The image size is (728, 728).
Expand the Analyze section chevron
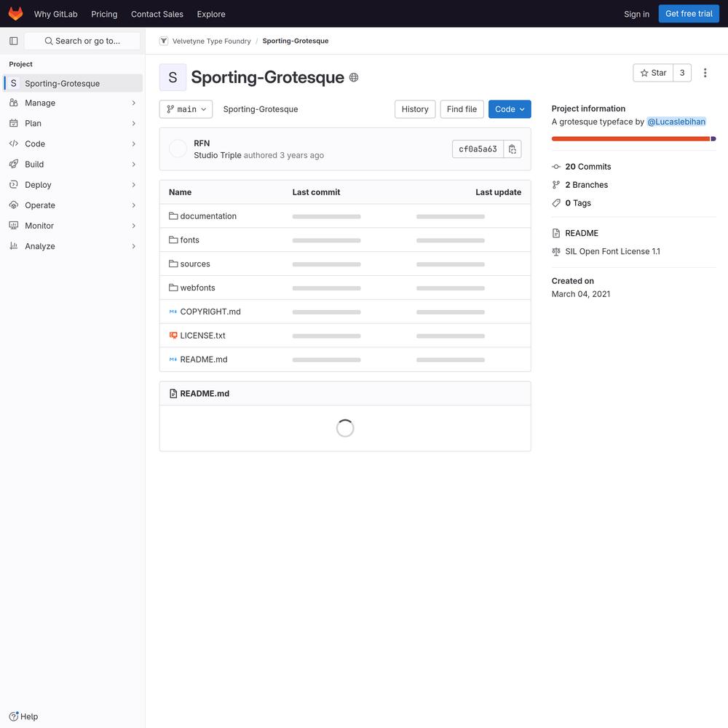[134, 245]
